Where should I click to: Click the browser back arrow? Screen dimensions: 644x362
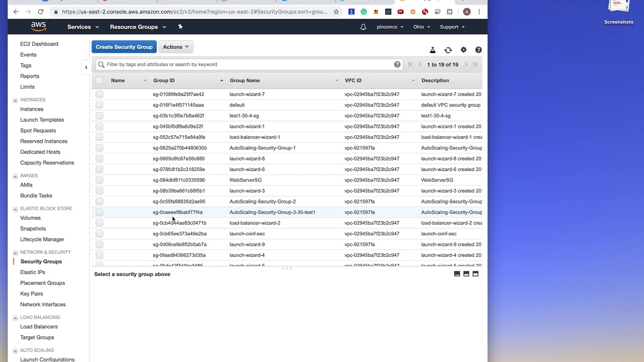(16, 12)
